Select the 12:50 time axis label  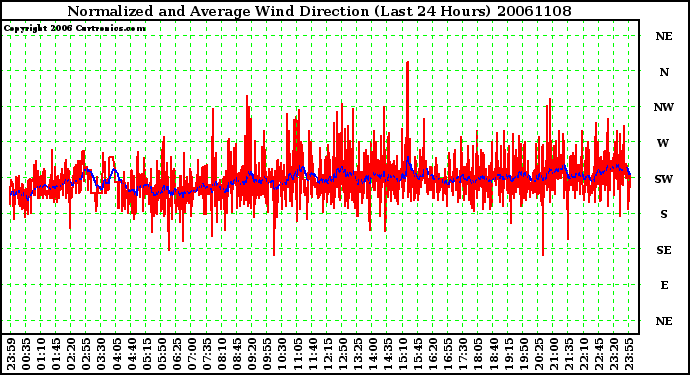click(x=341, y=354)
